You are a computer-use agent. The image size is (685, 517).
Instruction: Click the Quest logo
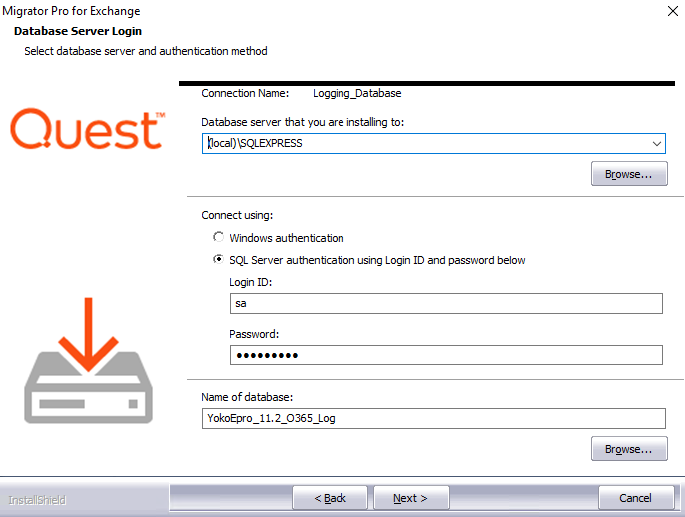click(87, 129)
